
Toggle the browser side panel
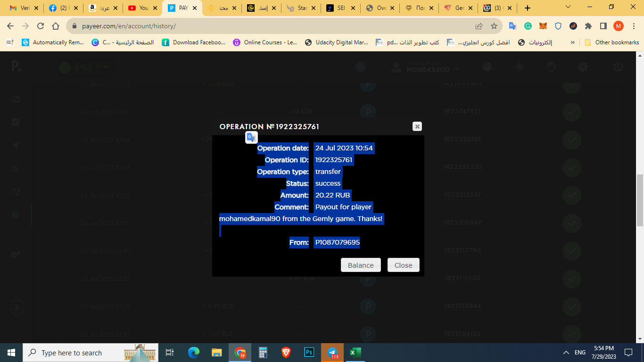(603, 26)
